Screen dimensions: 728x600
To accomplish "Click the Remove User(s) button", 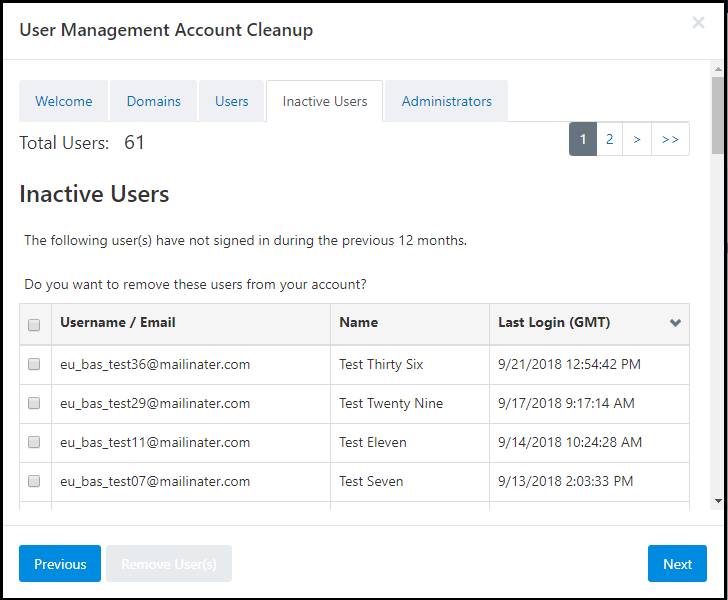I will 169,564.
